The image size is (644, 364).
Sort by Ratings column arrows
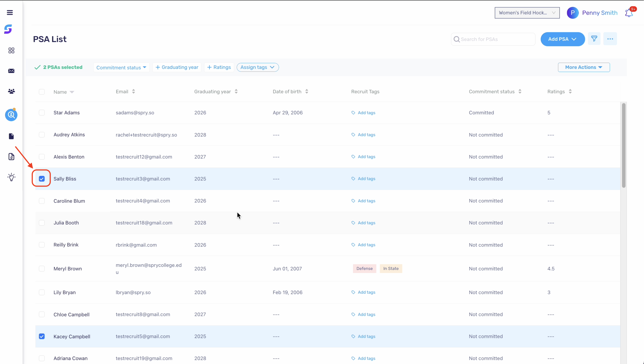pos(570,91)
